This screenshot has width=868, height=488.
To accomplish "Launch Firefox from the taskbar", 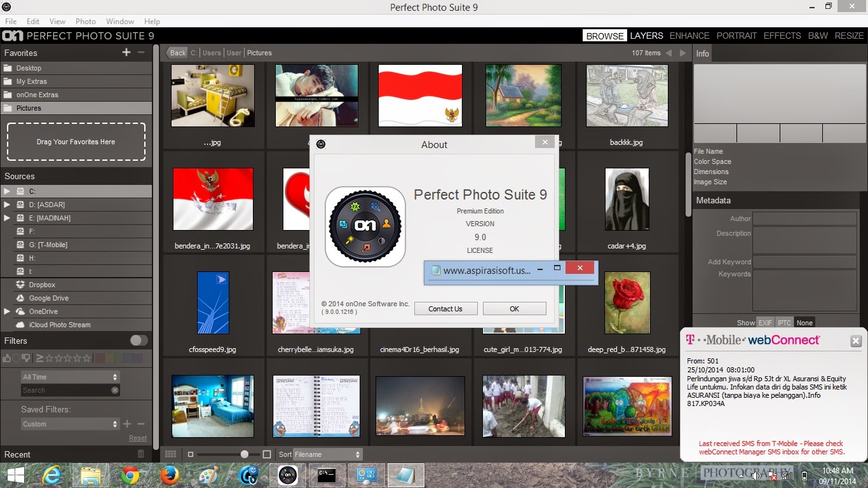I will (x=170, y=475).
